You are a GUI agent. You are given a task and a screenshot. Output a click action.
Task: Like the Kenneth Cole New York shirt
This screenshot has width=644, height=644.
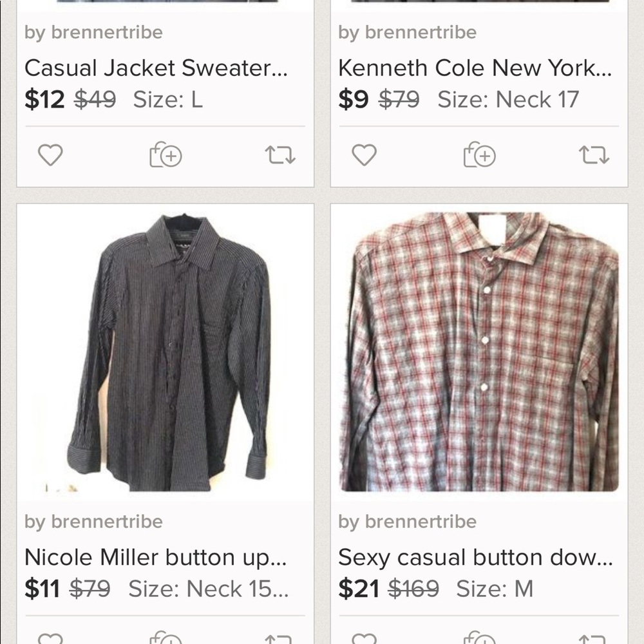364,155
